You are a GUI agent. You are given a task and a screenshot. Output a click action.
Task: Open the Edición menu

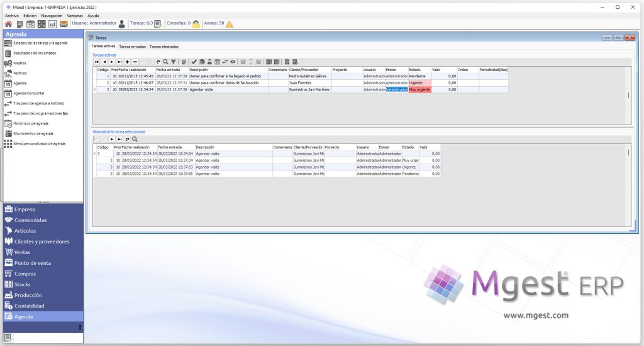30,16
